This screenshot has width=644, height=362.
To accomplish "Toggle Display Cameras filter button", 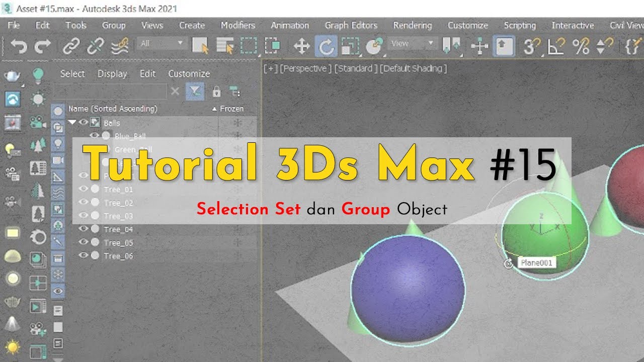I will point(58,160).
